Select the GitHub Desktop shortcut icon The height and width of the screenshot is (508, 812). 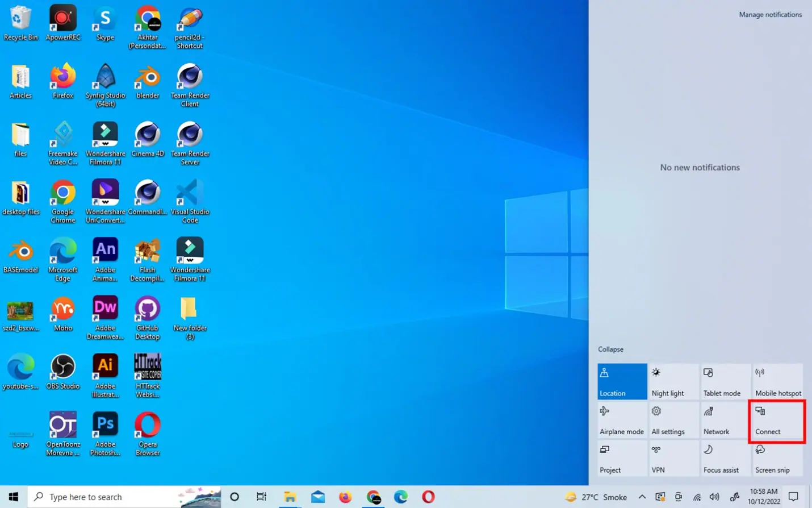coord(148,318)
